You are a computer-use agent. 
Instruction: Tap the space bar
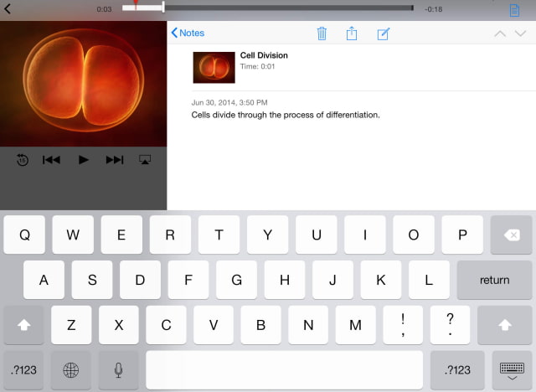coord(285,369)
